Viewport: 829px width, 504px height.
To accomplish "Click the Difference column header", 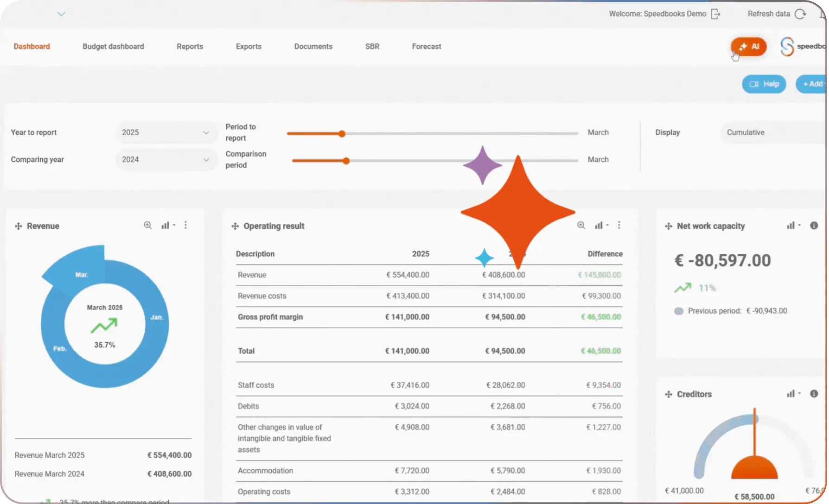I will (605, 254).
